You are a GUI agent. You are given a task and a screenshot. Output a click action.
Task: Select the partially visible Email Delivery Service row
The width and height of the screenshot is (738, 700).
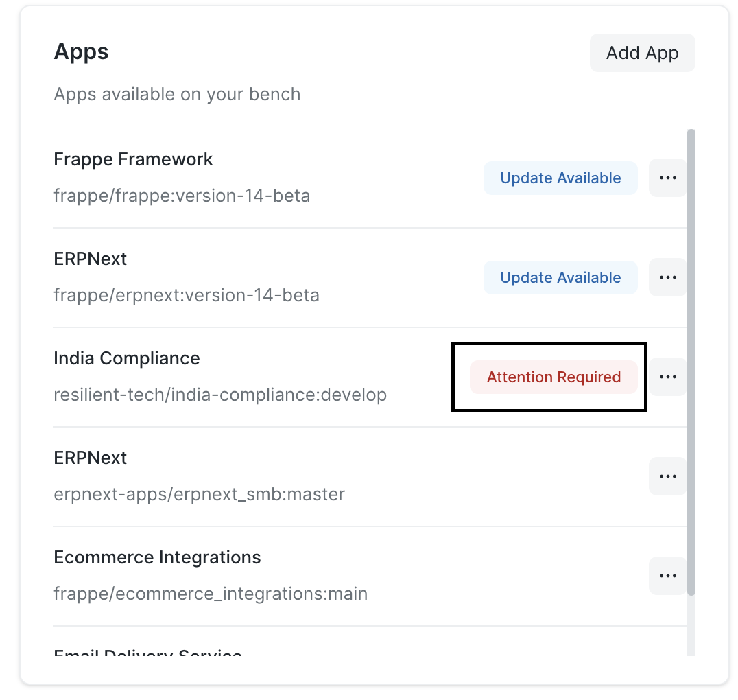147,651
